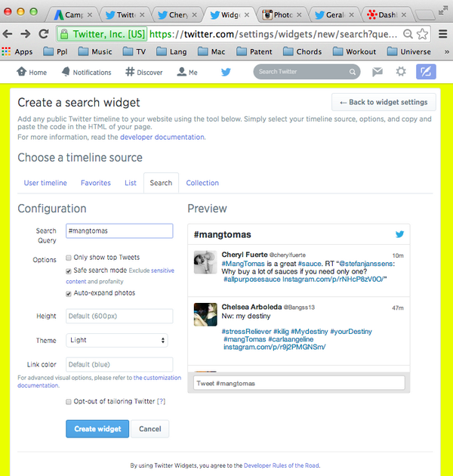Enable Only show top Tweets checkbox
This screenshot has height=476, width=453.
69,258
